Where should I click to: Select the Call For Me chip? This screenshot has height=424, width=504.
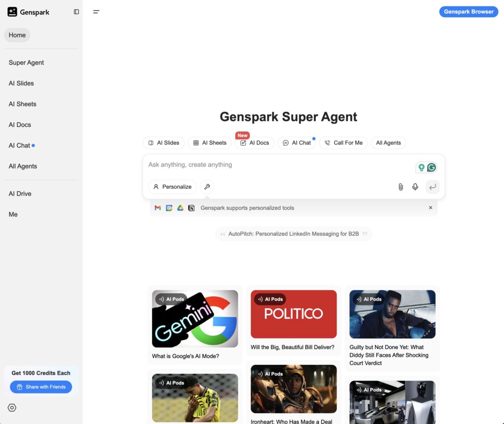pyautogui.click(x=344, y=143)
